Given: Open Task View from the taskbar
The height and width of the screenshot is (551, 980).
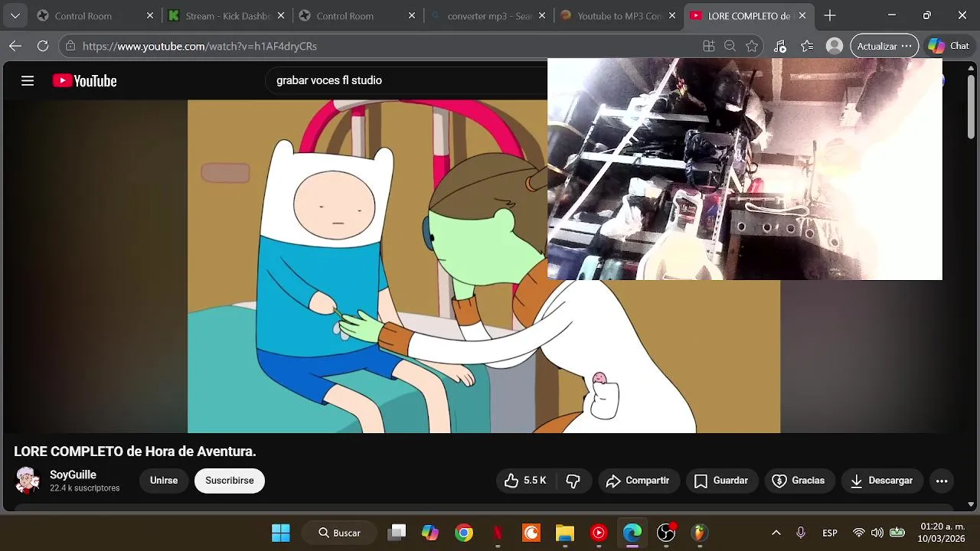Looking at the screenshot, I should [397, 533].
